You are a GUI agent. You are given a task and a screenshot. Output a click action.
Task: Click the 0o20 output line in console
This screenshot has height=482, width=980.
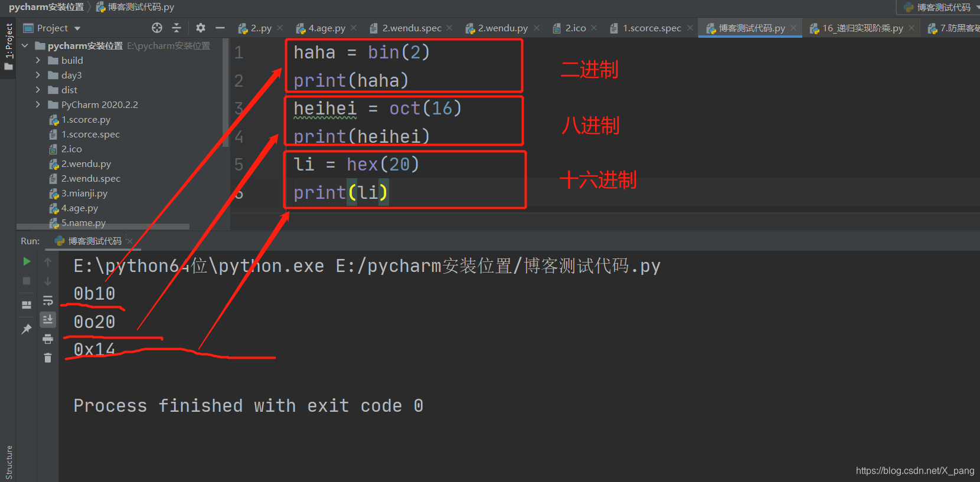point(94,322)
